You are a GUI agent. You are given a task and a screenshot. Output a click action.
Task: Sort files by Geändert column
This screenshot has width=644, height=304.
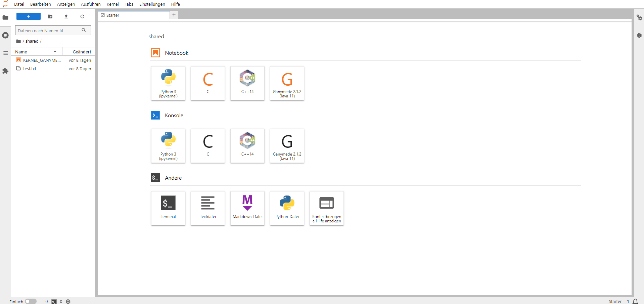point(82,52)
